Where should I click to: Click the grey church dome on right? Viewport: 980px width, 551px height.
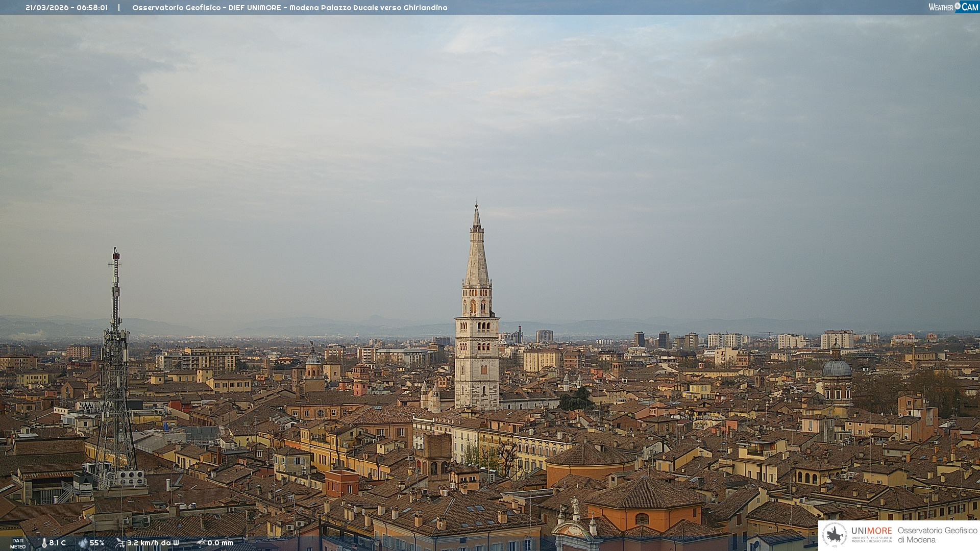(x=837, y=368)
